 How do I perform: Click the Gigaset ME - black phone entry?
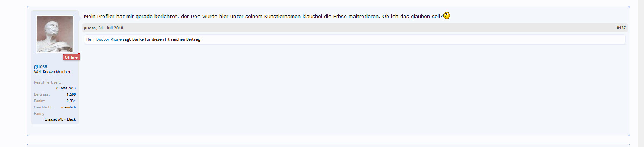(x=60, y=119)
